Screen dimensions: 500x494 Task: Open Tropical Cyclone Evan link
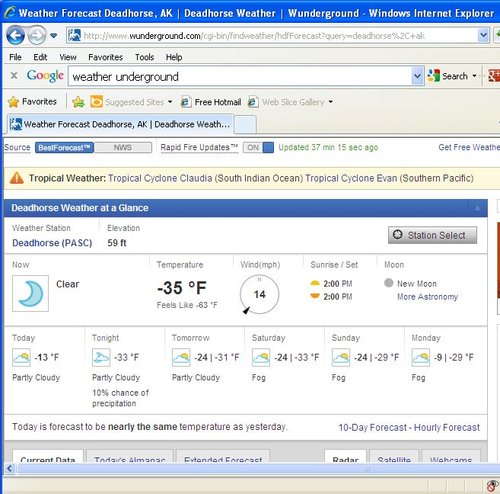pyautogui.click(x=389, y=178)
